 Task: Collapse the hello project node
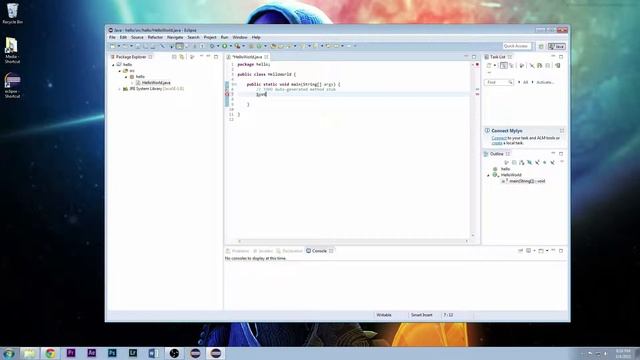tap(113, 65)
